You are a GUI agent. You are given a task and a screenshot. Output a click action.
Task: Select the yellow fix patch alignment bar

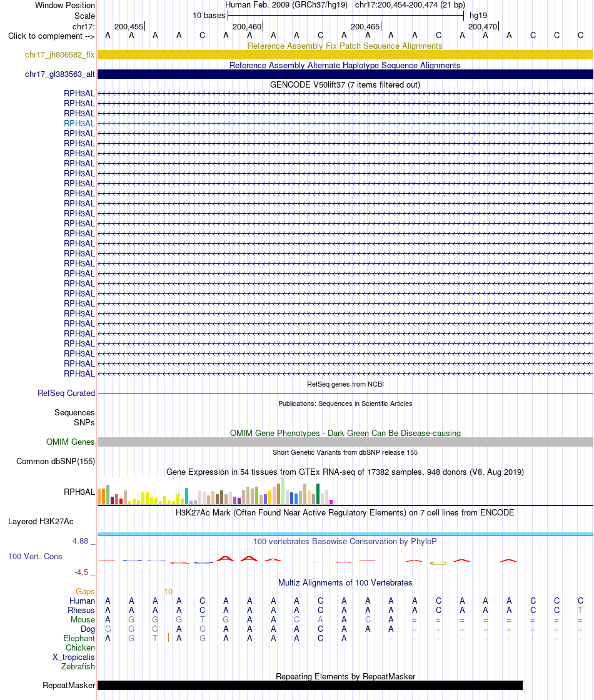[x=345, y=54]
